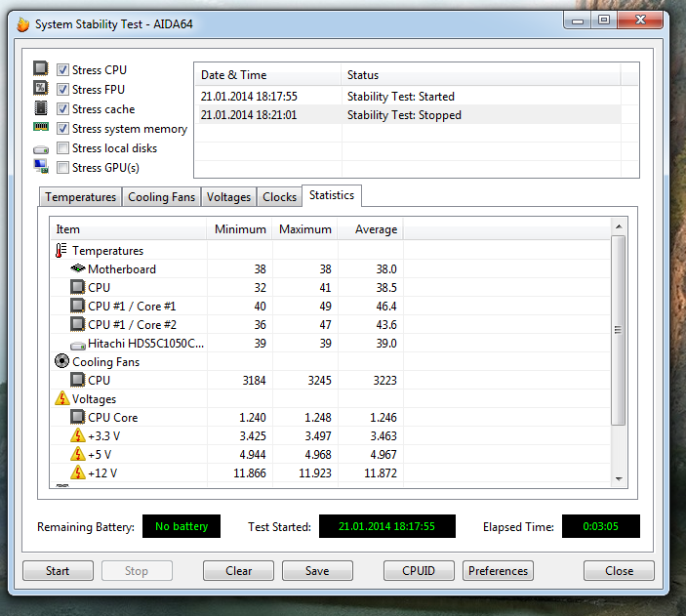686x616 pixels.
Task: Maximize the AIDA64 window
Action: click(604, 21)
